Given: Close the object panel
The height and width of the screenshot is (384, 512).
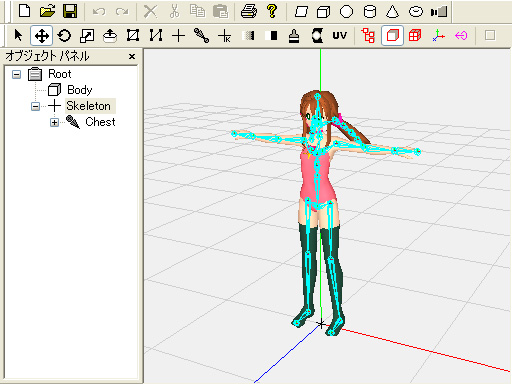Looking at the screenshot, I should (132, 56).
